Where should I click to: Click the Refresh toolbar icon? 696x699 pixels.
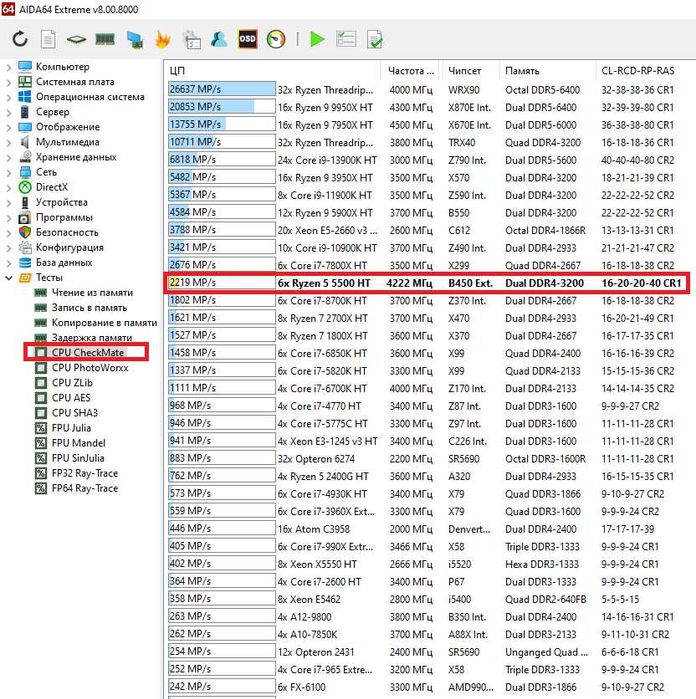[20, 39]
